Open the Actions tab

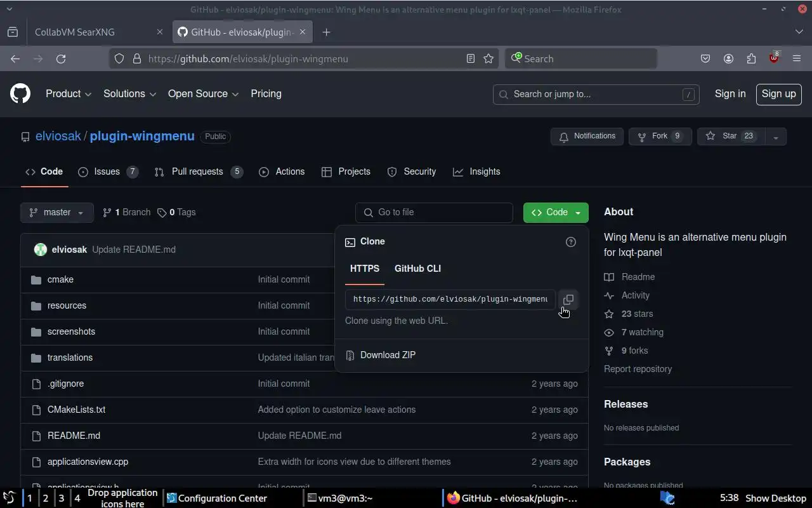coord(282,171)
